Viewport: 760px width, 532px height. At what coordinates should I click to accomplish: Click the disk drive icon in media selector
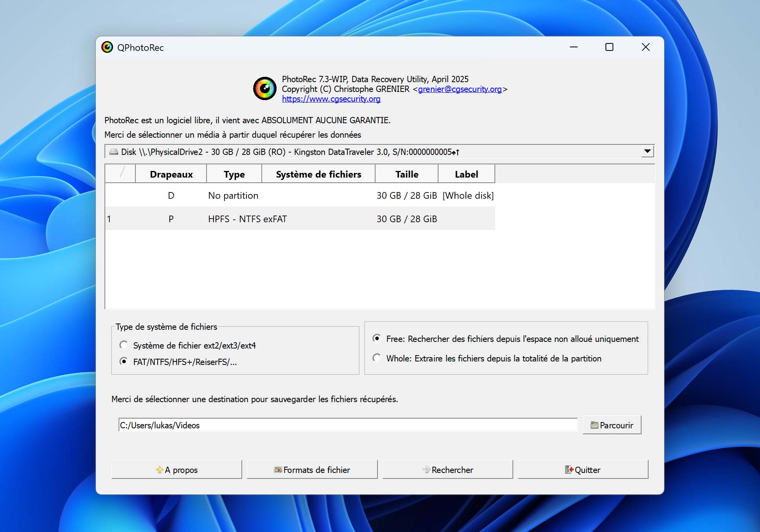coord(114,152)
